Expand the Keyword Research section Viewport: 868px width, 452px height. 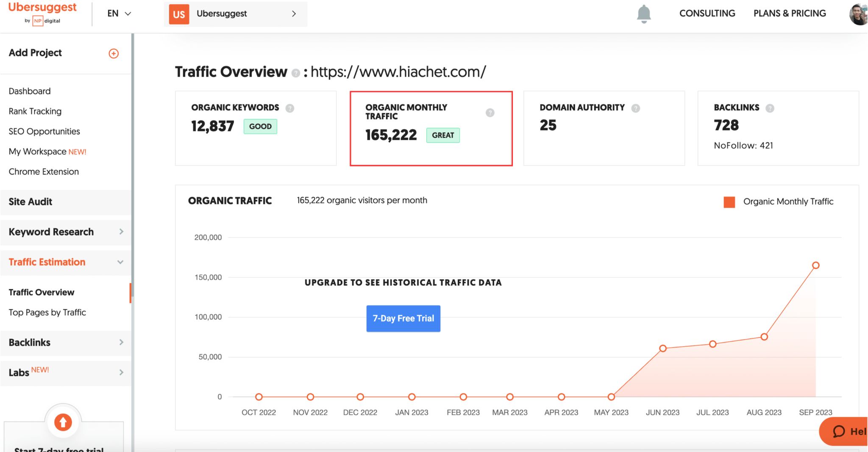click(x=66, y=232)
